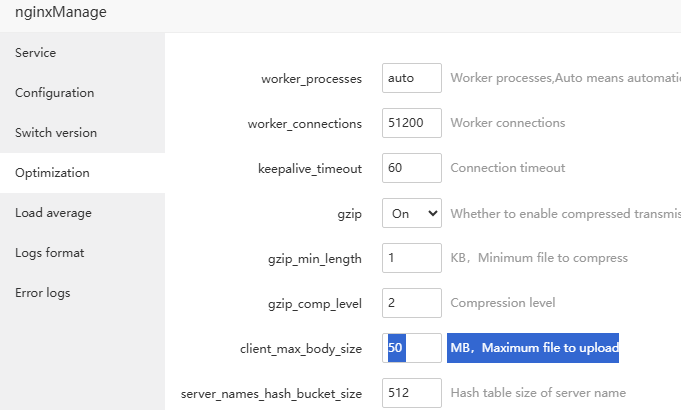Expand the gzip On/Off dropdown

point(412,213)
